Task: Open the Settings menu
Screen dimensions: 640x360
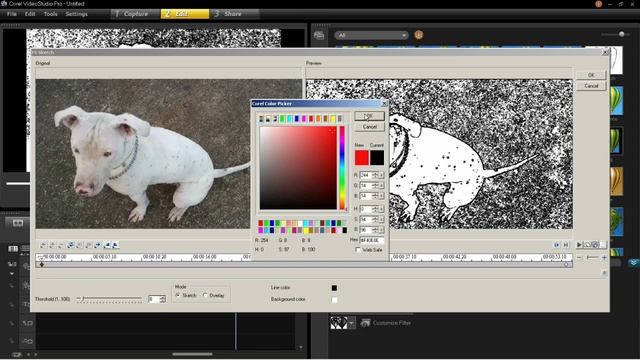Action: [76, 14]
